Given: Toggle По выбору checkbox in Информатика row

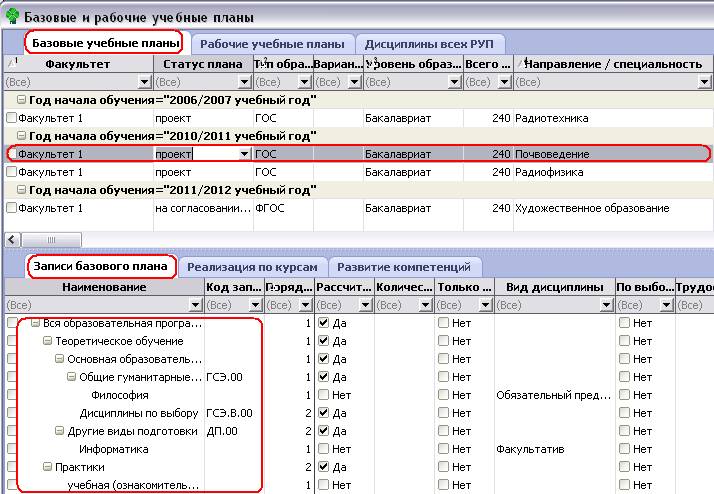Looking at the screenshot, I should pos(624,449).
